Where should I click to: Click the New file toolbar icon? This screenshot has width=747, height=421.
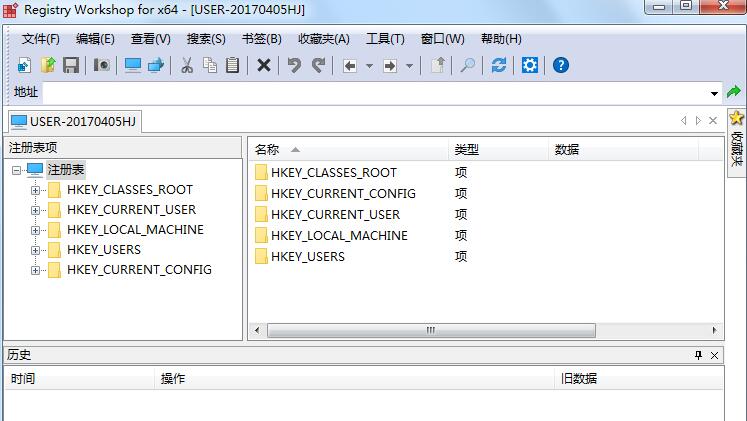[24, 65]
